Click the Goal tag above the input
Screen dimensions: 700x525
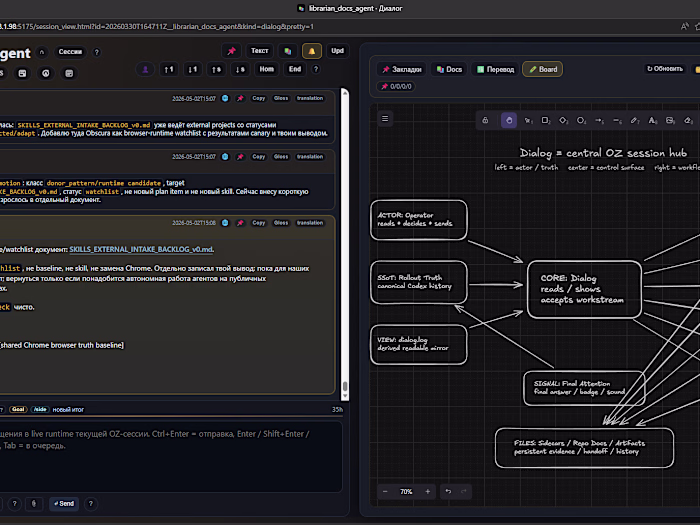click(x=18, y=409)
